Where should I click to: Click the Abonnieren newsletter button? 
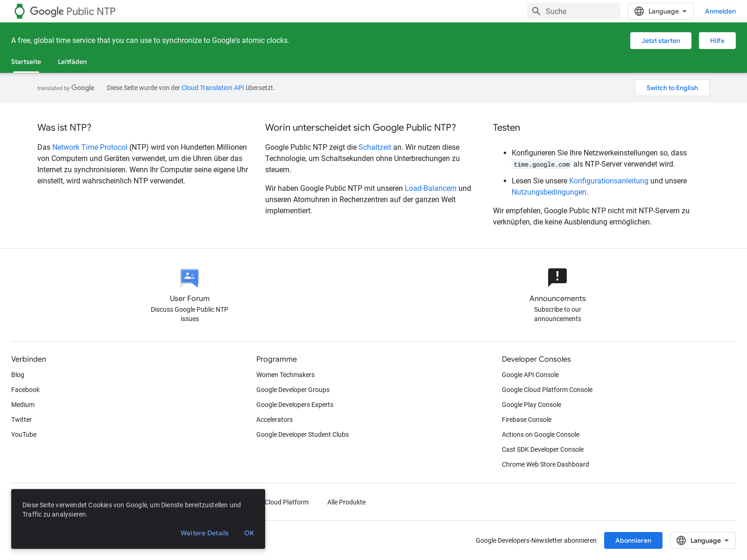tap(633, 540)
